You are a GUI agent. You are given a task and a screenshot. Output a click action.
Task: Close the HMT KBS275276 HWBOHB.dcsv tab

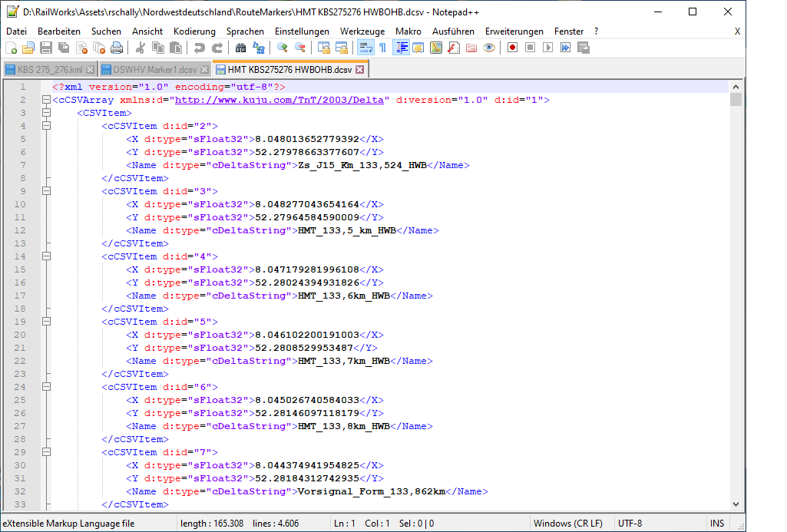tap(360, 70)
